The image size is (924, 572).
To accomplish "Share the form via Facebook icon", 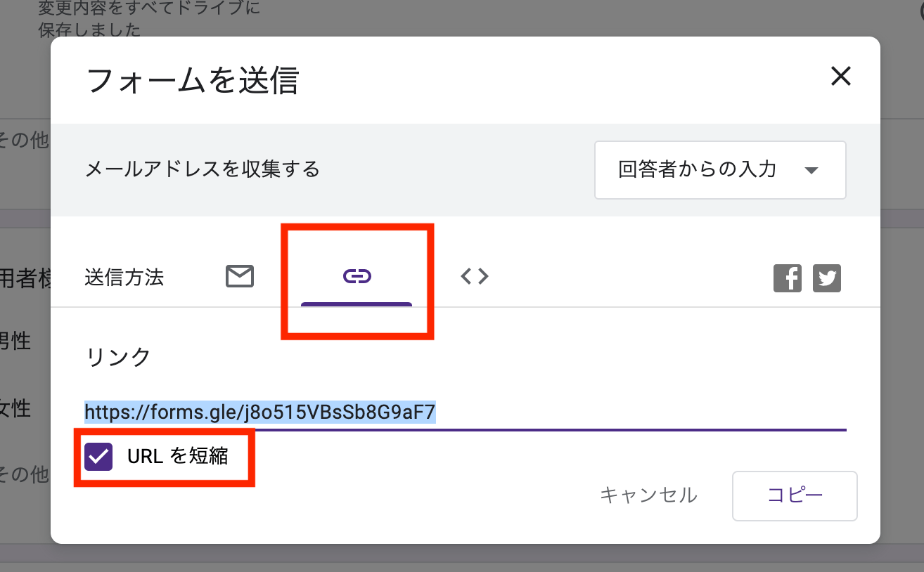I will click(787, 278).
